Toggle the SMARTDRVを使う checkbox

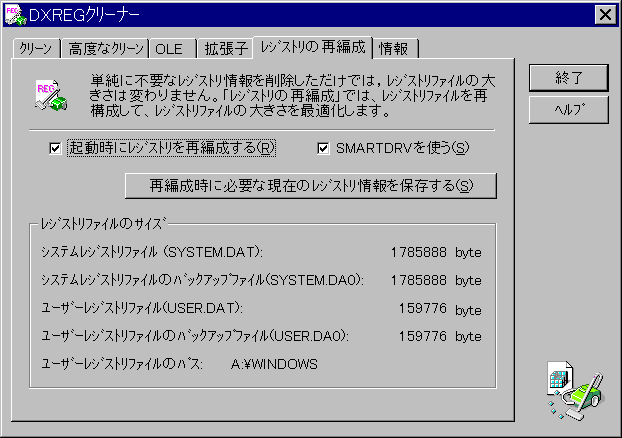(x=324, y=148)
